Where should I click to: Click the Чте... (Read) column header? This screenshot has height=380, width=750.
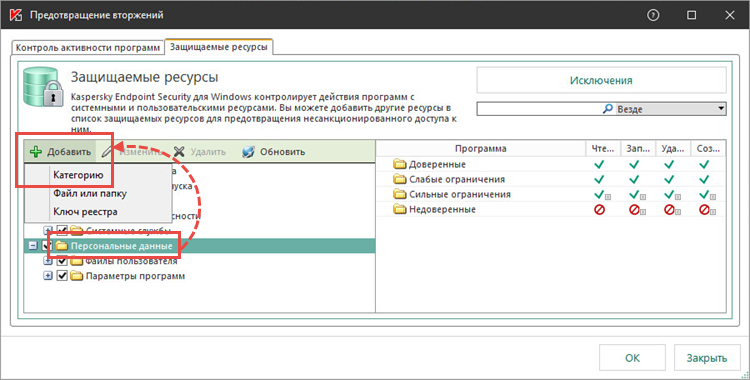[603, 148]
